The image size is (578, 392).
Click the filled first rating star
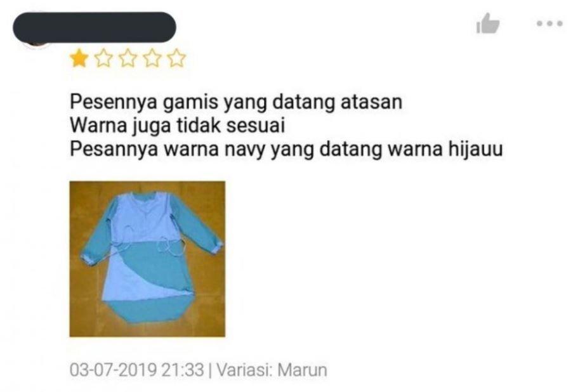(x=79, y=58)
